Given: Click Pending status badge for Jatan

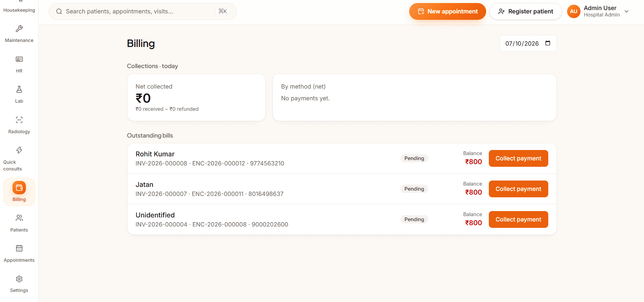Looking at the screenshot, I should click(x=414, y=189).
